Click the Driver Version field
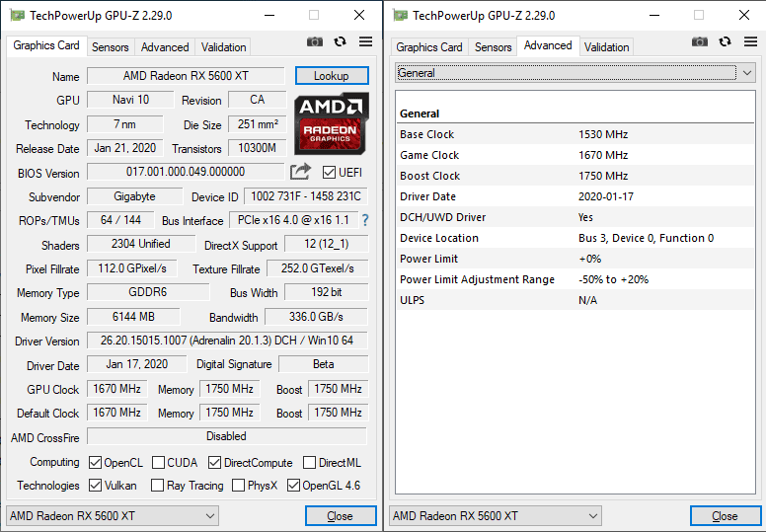 (x=227, y=341)
